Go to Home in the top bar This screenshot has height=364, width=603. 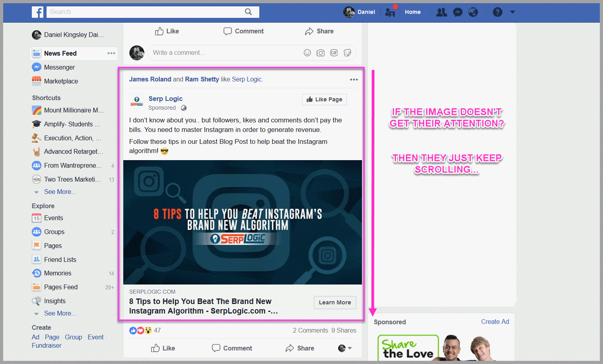click(x=413, y=12)
